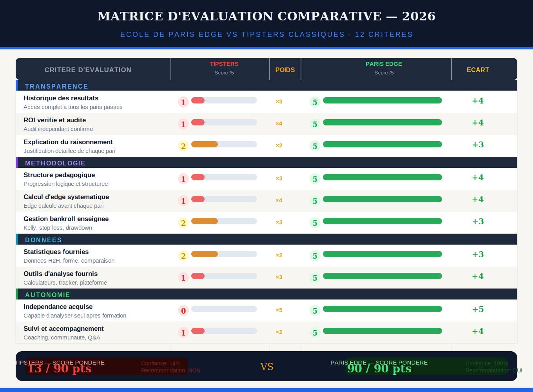Click the green 5 badge for Calcul d'edge systematique

point(315,201)
